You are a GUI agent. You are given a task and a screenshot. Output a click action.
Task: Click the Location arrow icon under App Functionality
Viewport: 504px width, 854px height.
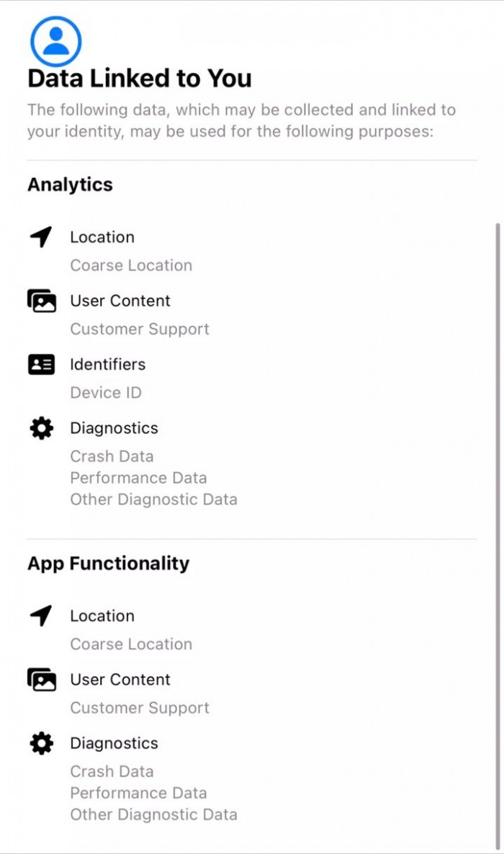point(41,616)
